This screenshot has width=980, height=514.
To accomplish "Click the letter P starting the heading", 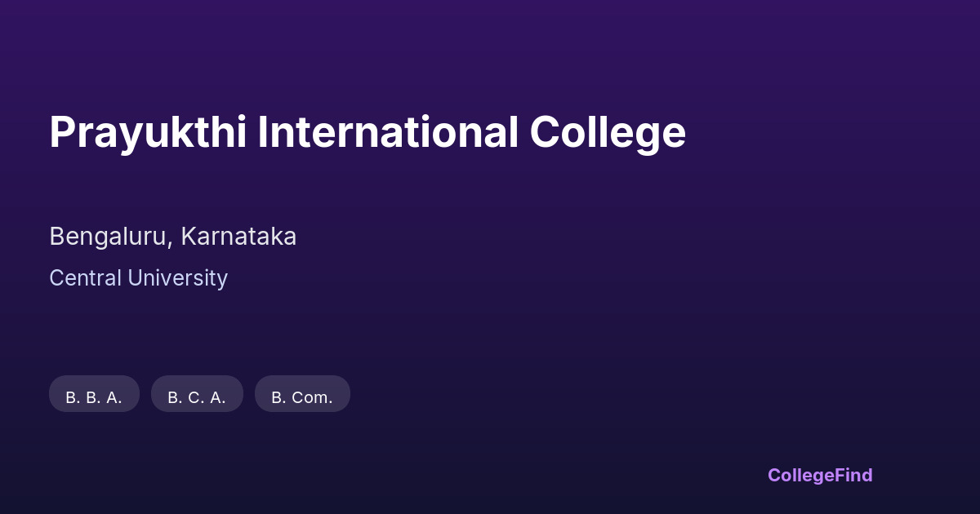I will (62, 133).
